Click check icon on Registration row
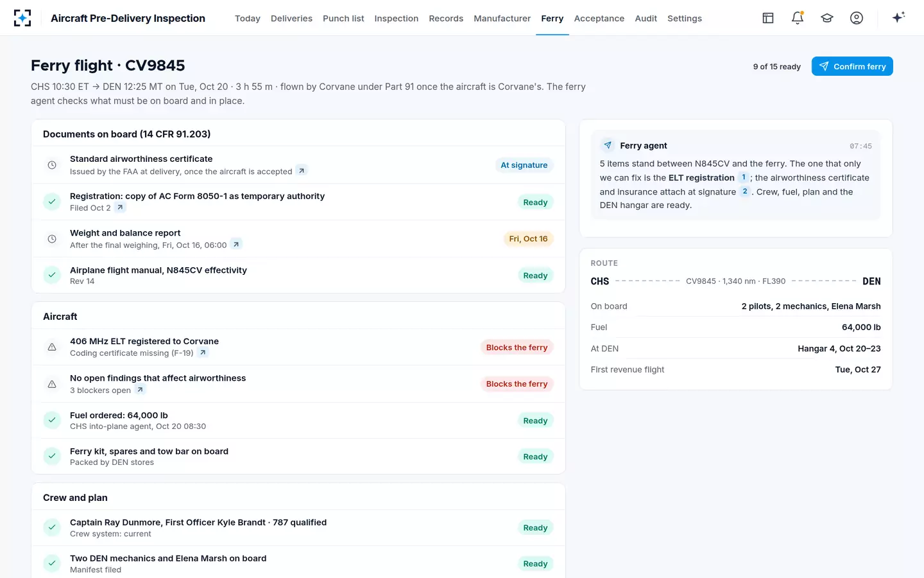Screen dimensions: 924x578 52,202
